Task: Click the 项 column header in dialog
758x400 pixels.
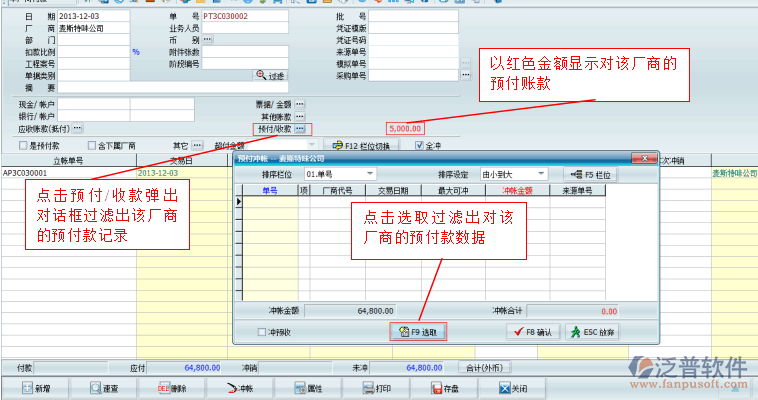Action: pyautogui.click(x=304, y=191)
